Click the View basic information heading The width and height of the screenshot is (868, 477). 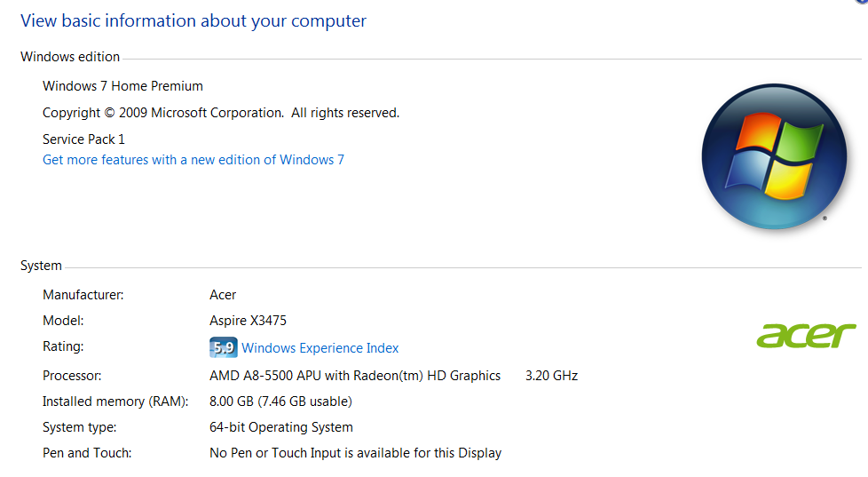[x=193, y=20]
